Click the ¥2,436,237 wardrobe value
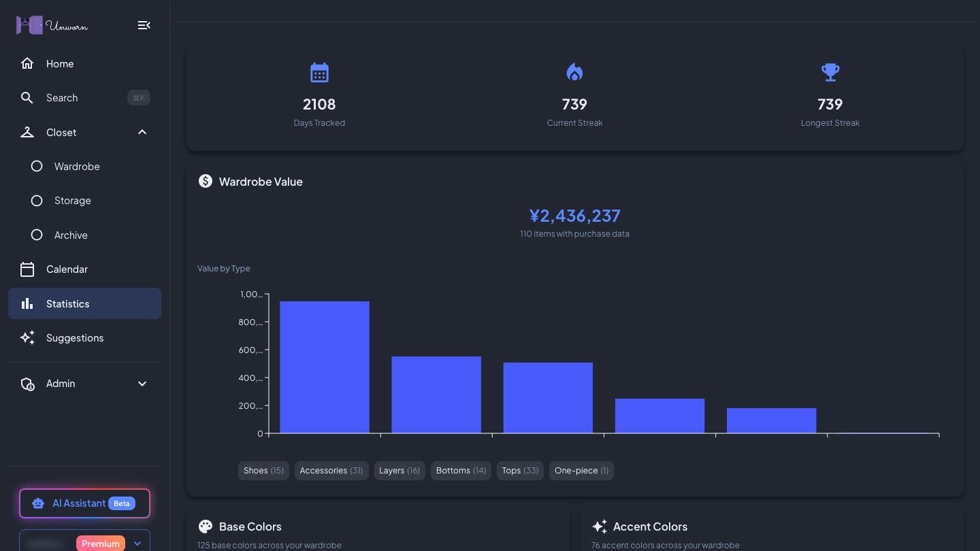This screenshot has width=980, height=551. pyautogui.click(x=574, y=216)
